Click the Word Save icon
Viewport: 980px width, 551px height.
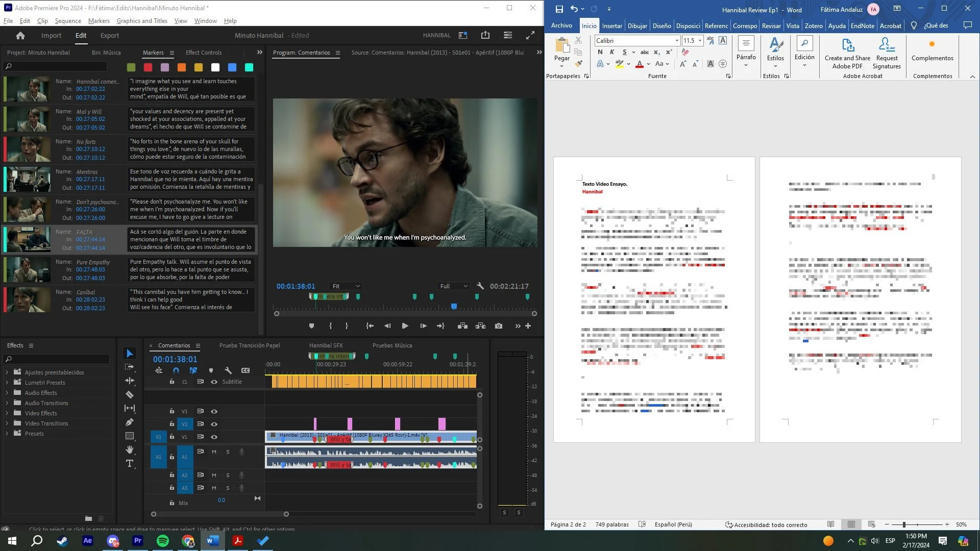(x=559, y=9)
